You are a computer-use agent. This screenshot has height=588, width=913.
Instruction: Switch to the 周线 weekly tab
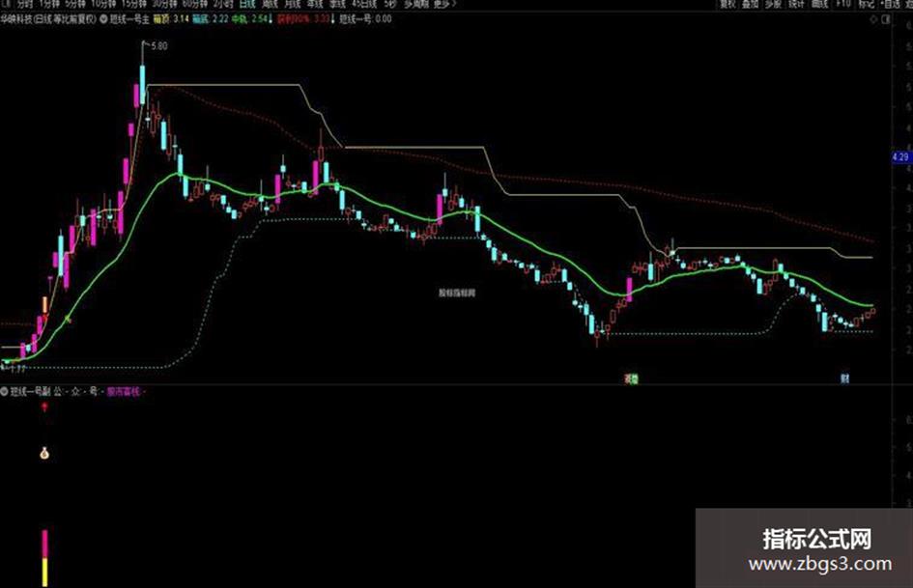click(271, 4)
